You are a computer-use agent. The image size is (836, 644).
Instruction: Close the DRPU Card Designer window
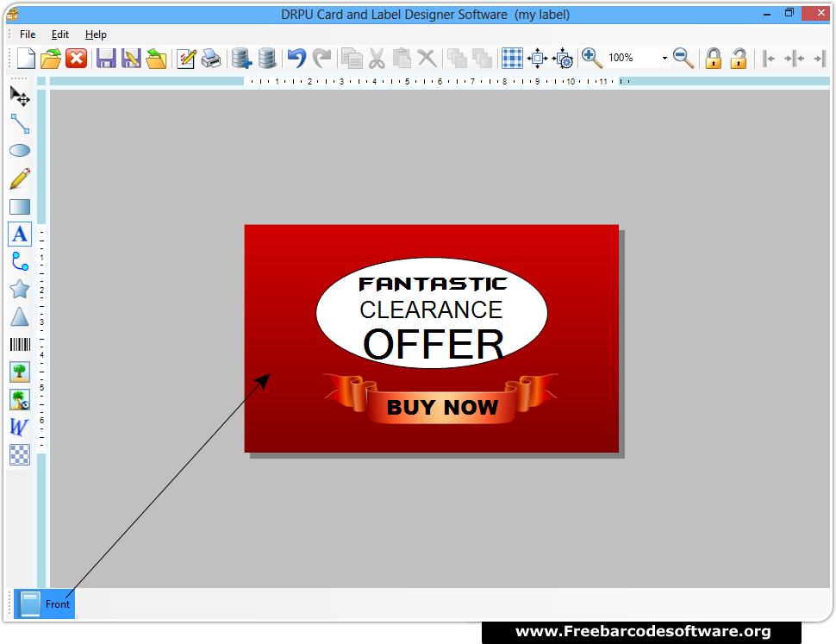(820, 13)
